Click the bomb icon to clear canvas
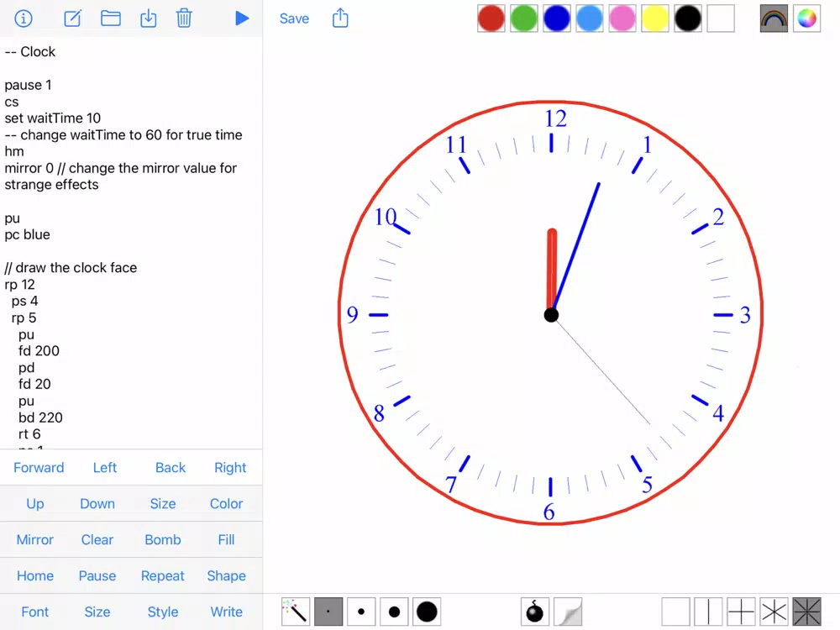Viewport: 840px width, 630px height. [x=534, y=612]
